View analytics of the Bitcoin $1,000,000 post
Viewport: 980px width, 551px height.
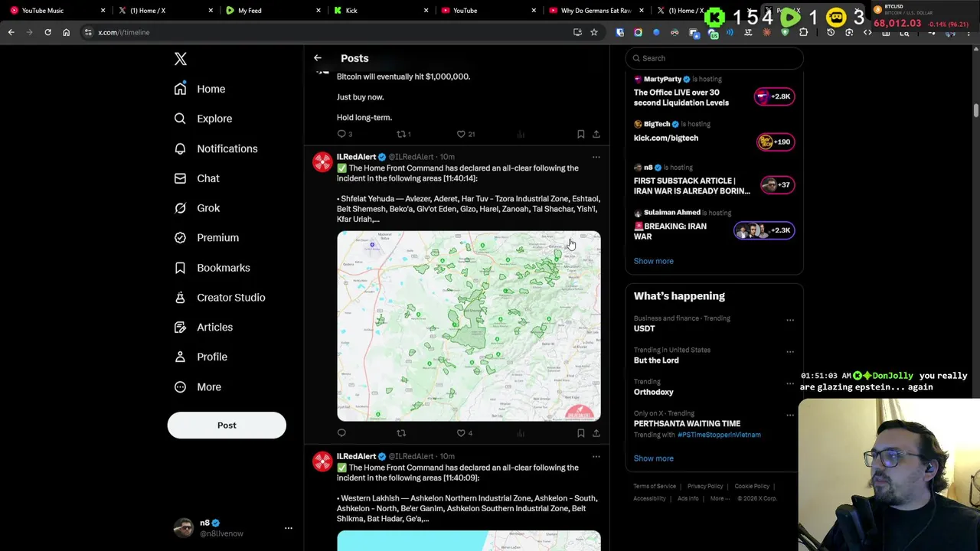(x=521, y=134)
